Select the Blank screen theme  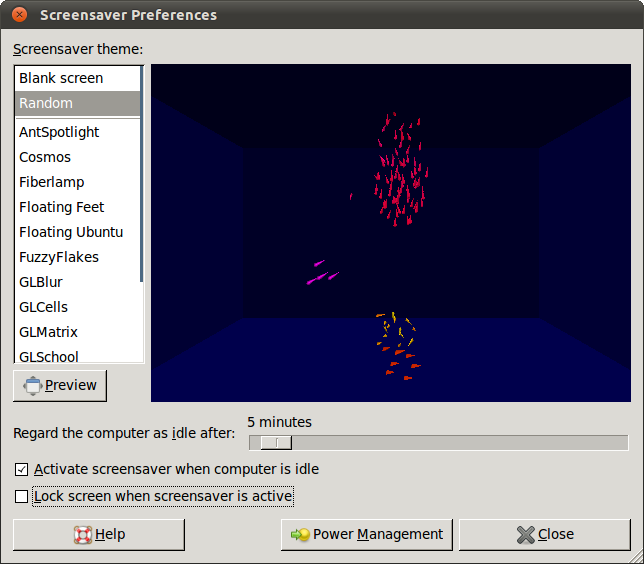pyautogui.click(x=61, y=78)
